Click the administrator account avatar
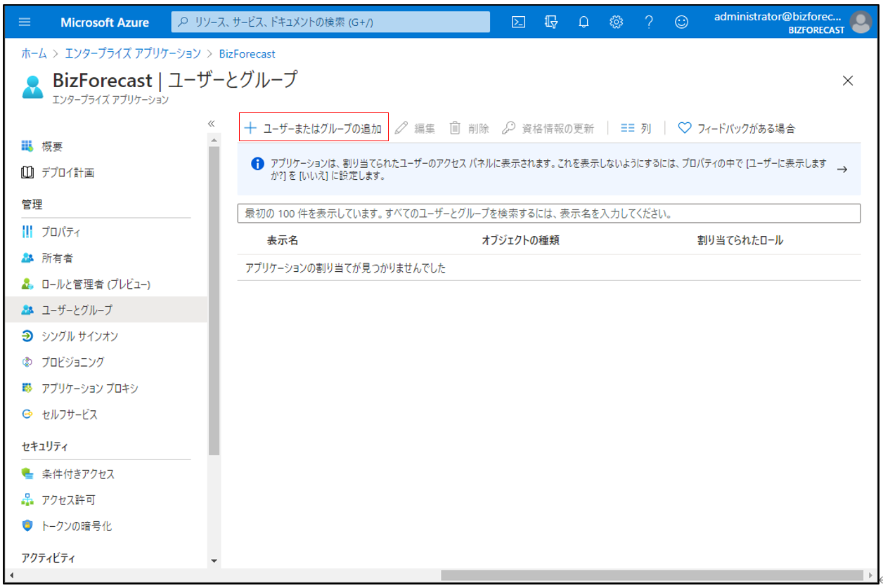Screen dimensions: 883x588 click(861, 22)
